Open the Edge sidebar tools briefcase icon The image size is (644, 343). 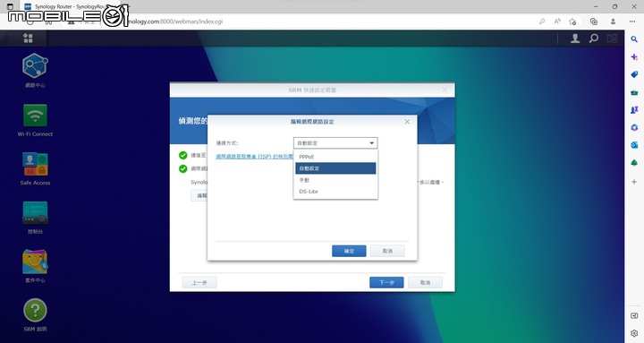(634, 92)
